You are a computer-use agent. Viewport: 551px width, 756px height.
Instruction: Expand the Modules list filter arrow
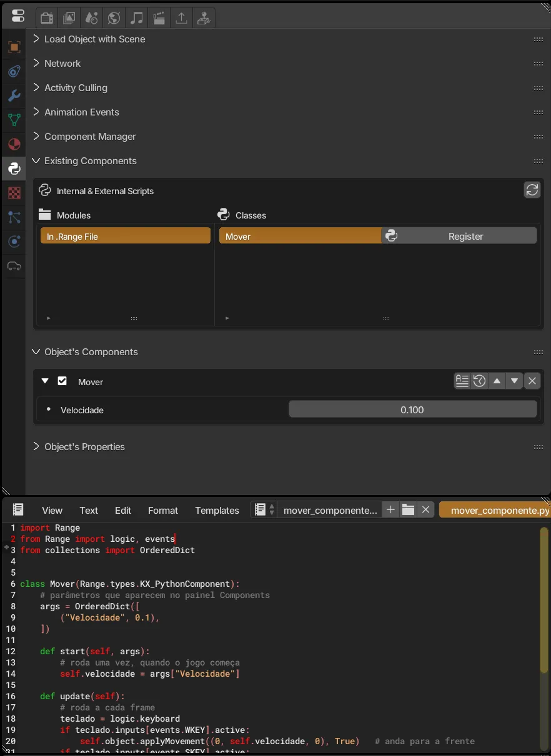pyautogui.click(x=48, y=318)
